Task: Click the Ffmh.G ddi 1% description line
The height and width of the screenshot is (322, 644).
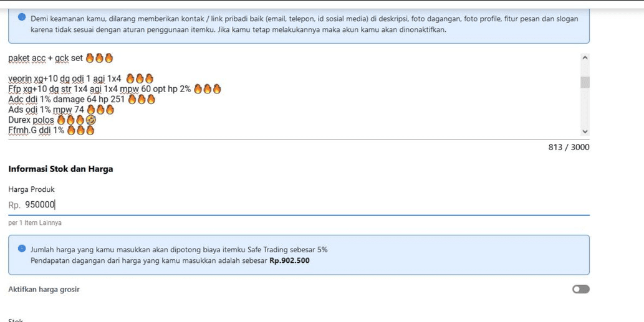Action: (51, 130)
